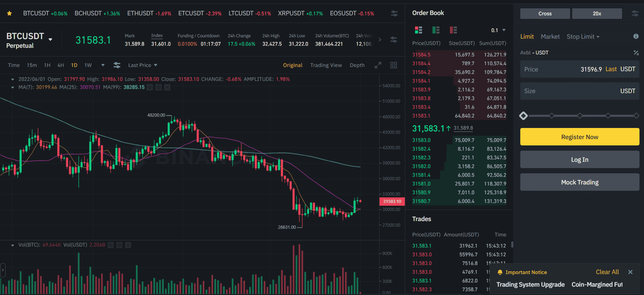Switch chart interval to 4H

click(61, 65)
